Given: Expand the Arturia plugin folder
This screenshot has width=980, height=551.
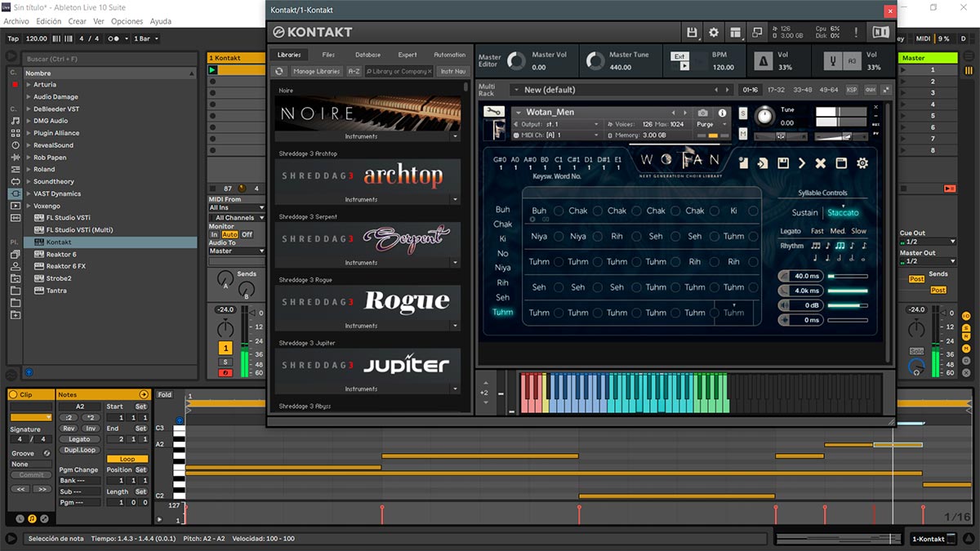Looking at the screenshot, I should [x=29, y=85].
